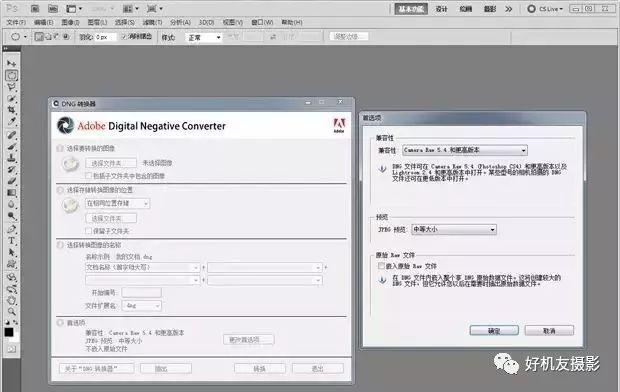Image resolution: width=620 pixels, height=392 pixels.
Task: Check the 保留子文件夹 checkbox
Action: click(89, 231)
